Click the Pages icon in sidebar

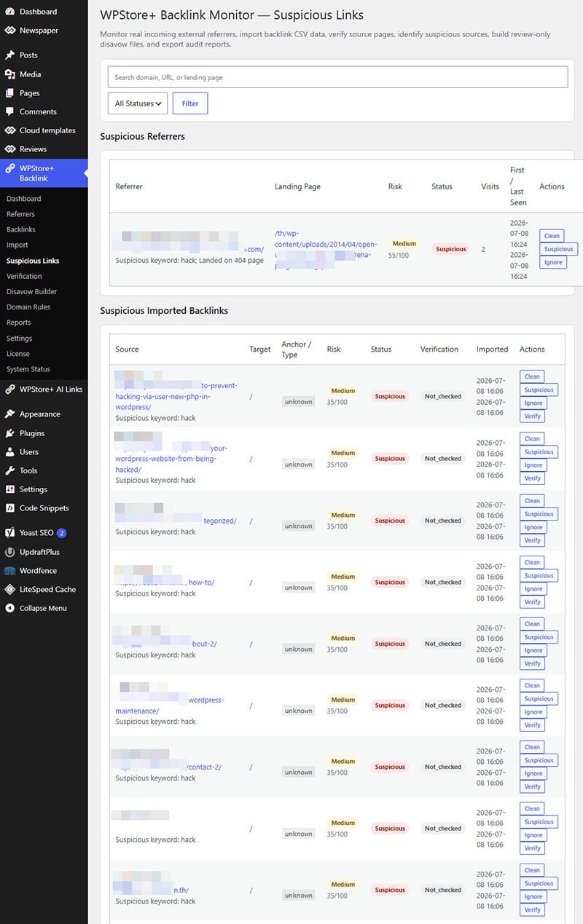(x=9, y=93)
